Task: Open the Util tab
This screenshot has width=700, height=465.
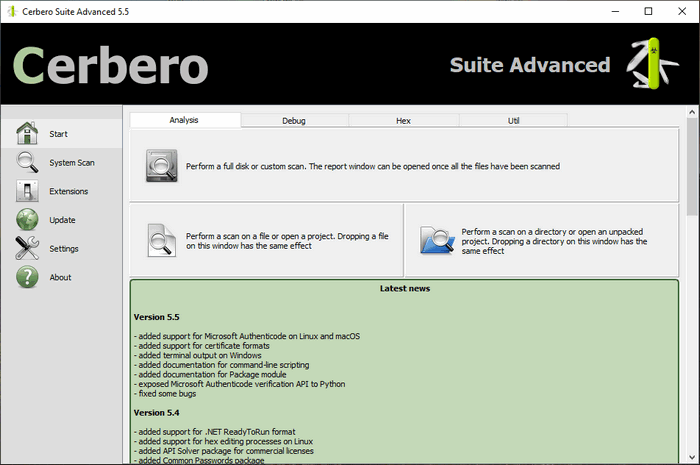Action: (x=513, y=120)
